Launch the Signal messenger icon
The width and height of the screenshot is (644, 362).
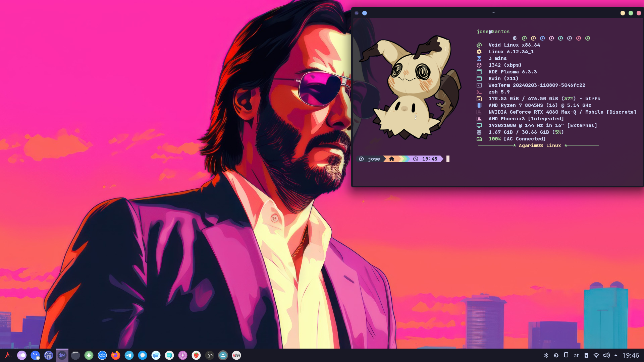[143, 355]
